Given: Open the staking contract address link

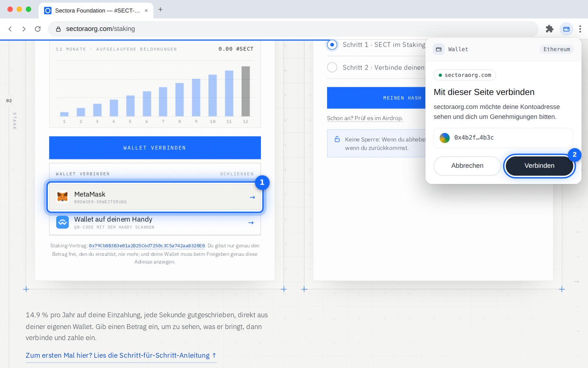Looking at the screenshot, I should (147, 246).
